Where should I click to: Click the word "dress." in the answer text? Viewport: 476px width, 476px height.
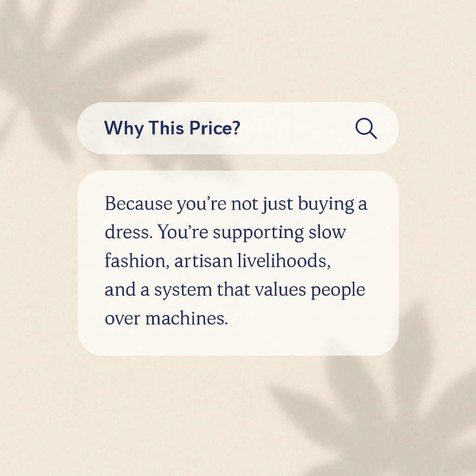point(129,232)
